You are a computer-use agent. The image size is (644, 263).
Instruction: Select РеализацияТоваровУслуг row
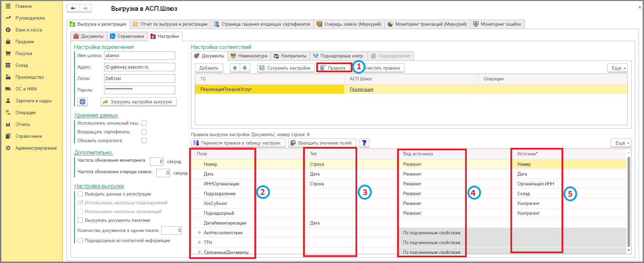pos(411,89)
